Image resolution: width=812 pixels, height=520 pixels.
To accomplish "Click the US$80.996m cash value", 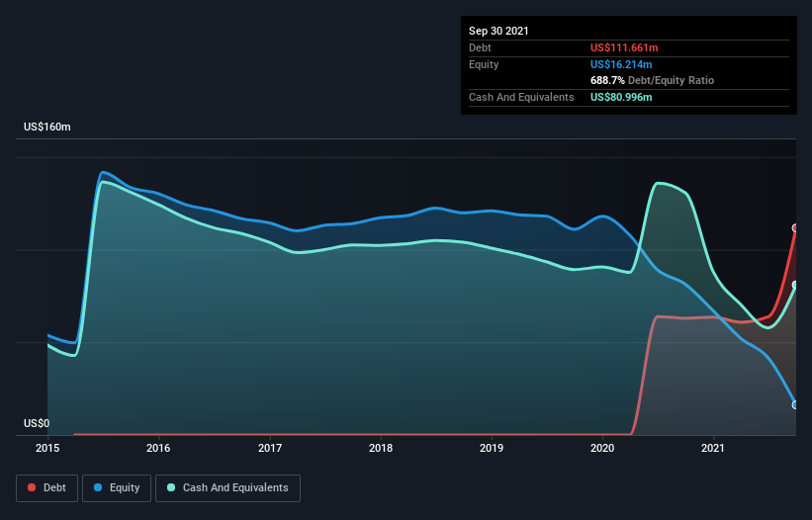I will pyautogui.click(x=621, y=97).
